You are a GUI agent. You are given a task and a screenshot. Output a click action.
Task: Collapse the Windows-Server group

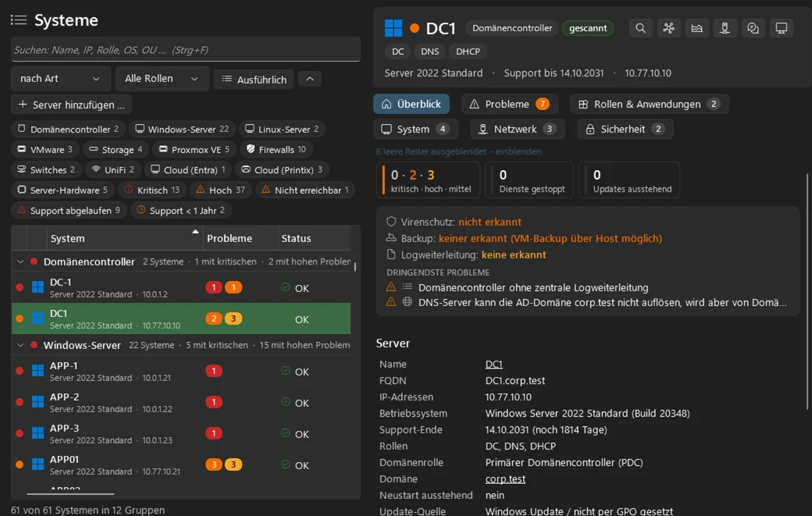[20, 345]
